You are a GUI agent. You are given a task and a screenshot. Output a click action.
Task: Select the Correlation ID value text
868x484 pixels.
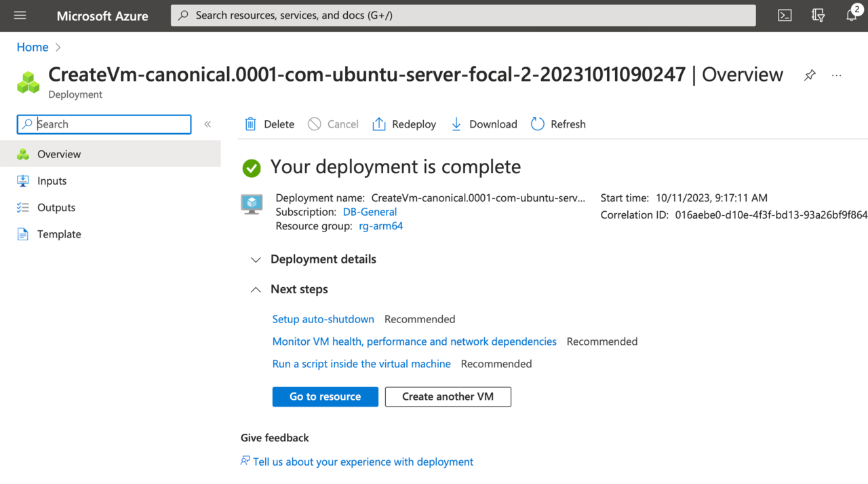click(x=771, y=215)
